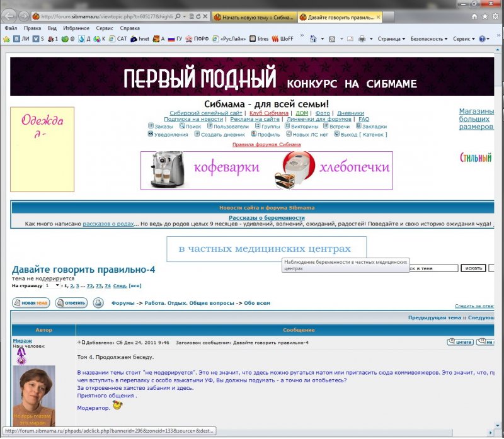This screenshot has width=504, height=439.
Task: Click the След. next page link
Action: point(120,286)
